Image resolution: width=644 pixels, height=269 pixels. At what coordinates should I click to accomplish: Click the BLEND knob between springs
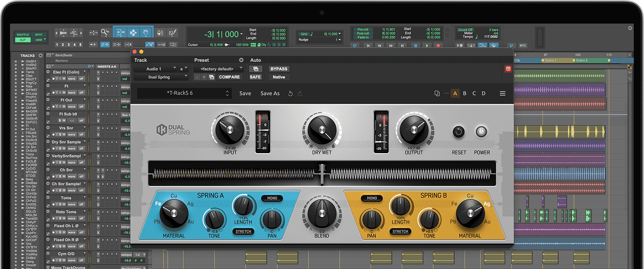[x=321, y=213]
